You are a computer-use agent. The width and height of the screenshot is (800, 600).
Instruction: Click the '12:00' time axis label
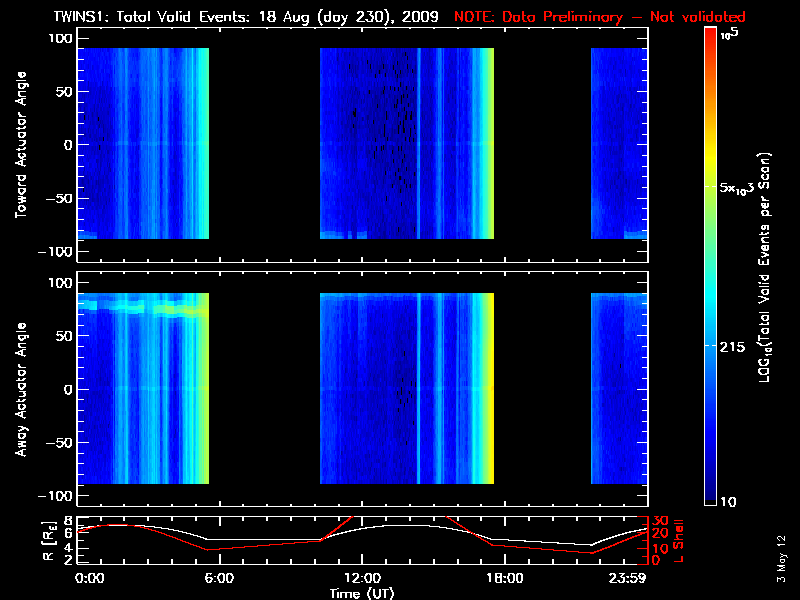[362, 578]
